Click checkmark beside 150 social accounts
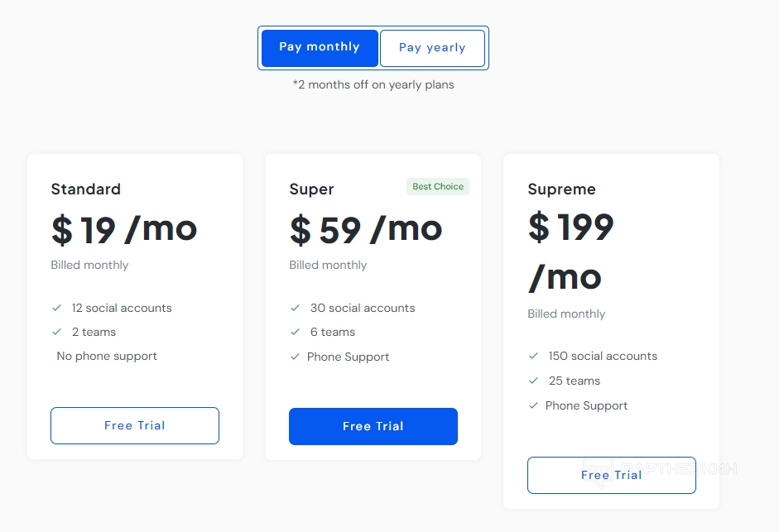Image resolution: width=779 pixels, height=532 pixels. [x=534, y=356]
